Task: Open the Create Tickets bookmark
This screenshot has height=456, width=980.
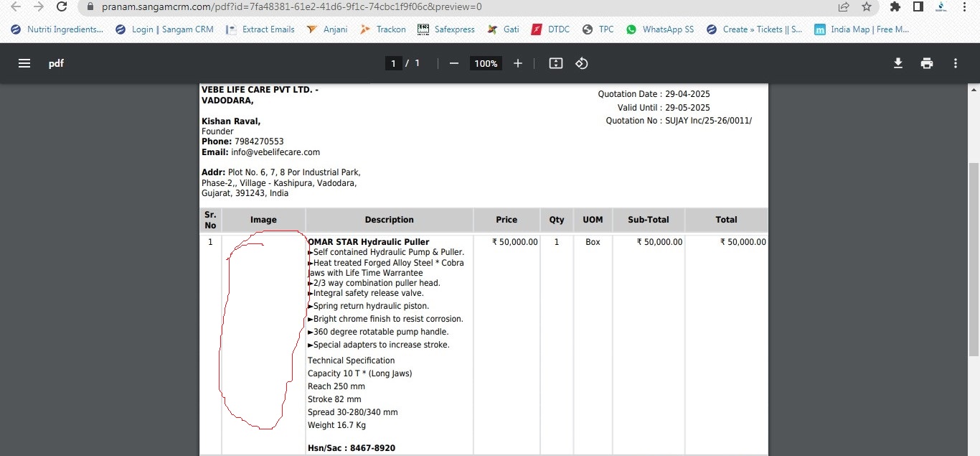Action: pyautogui.click(x=755, y=29)
